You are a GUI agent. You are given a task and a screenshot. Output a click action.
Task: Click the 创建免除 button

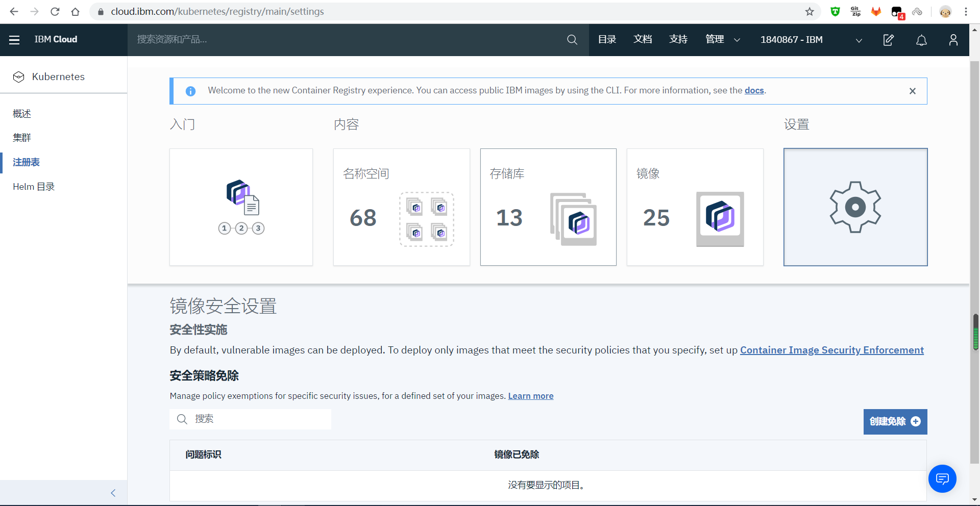895,422
